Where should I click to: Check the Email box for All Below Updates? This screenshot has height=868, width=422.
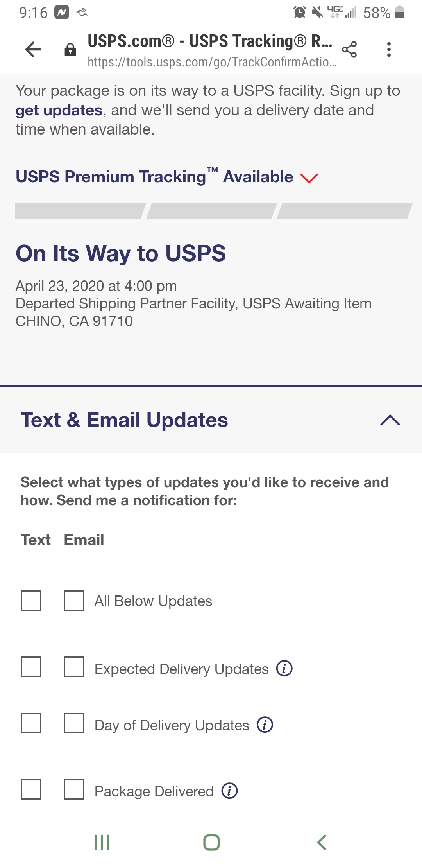click(x=74, y=600)
